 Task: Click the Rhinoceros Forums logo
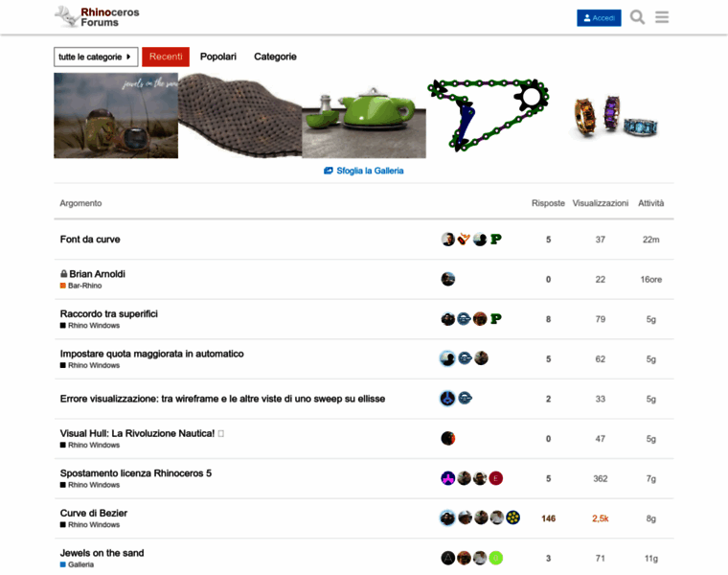(97, 17)
